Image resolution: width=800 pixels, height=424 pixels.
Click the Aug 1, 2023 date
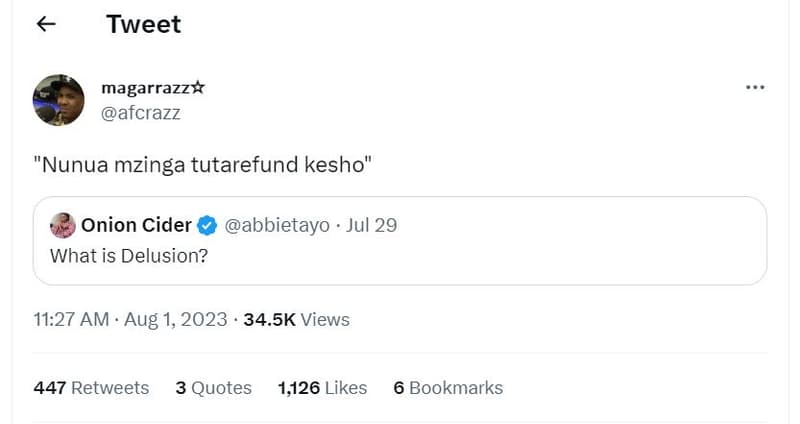[x=178, y=319]
